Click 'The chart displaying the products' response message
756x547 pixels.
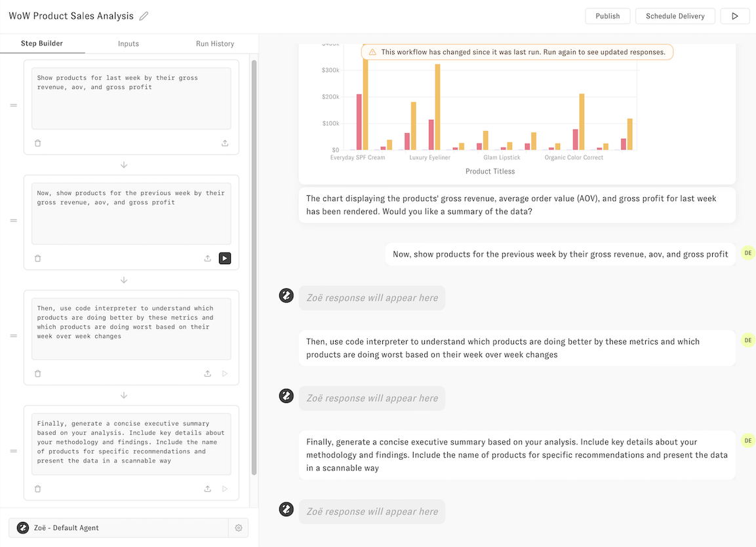(x=517, y=205)
